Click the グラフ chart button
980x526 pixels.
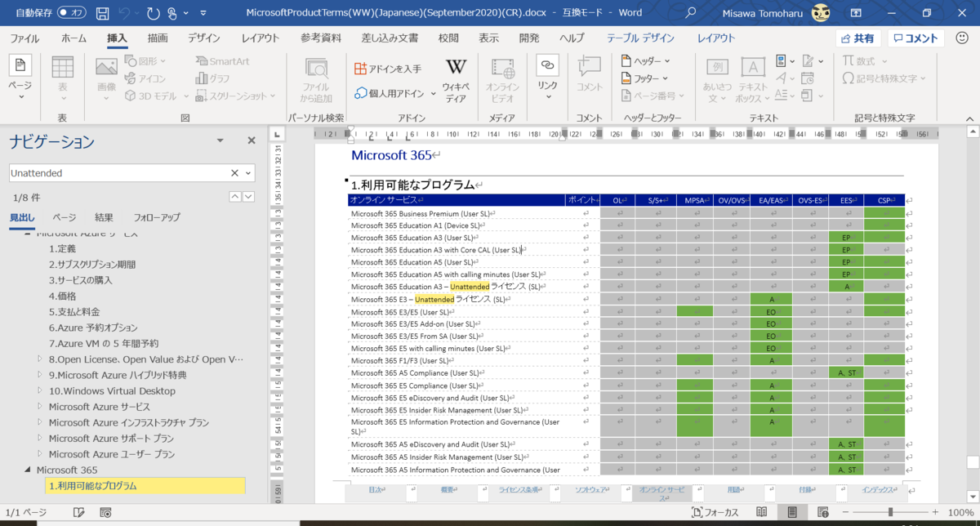coord(213,78)
